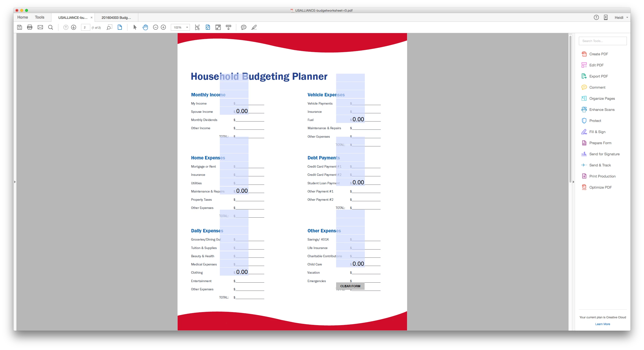Switch to the 201604003 Budg... document tab
The width and height of the screenshot is (644, 350).
[x=116, y=18]
